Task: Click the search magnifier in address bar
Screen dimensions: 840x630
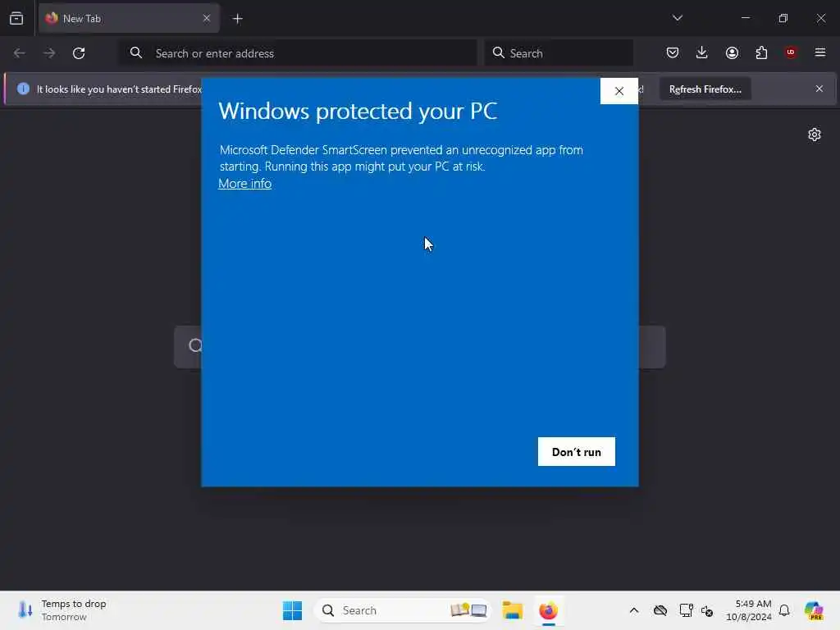Action: (x=136, y=52)
